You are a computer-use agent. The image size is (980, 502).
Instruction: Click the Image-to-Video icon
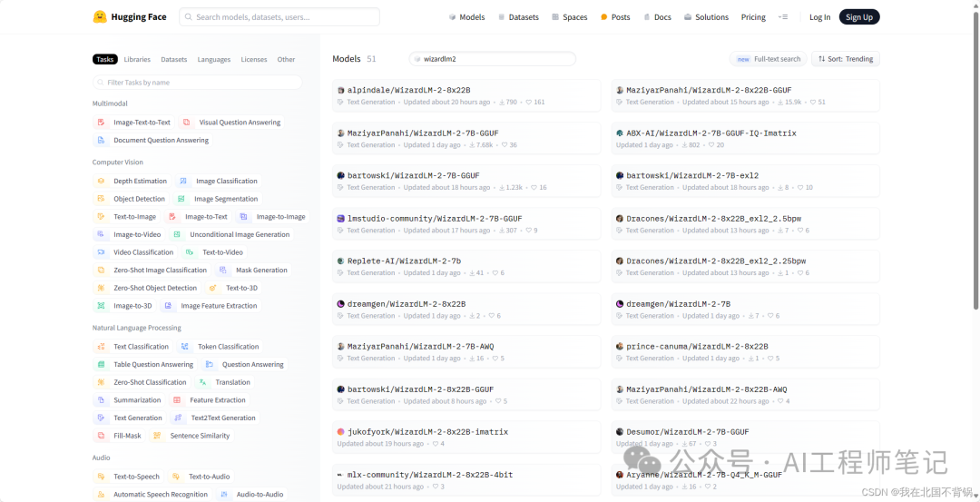click(102, 234)
